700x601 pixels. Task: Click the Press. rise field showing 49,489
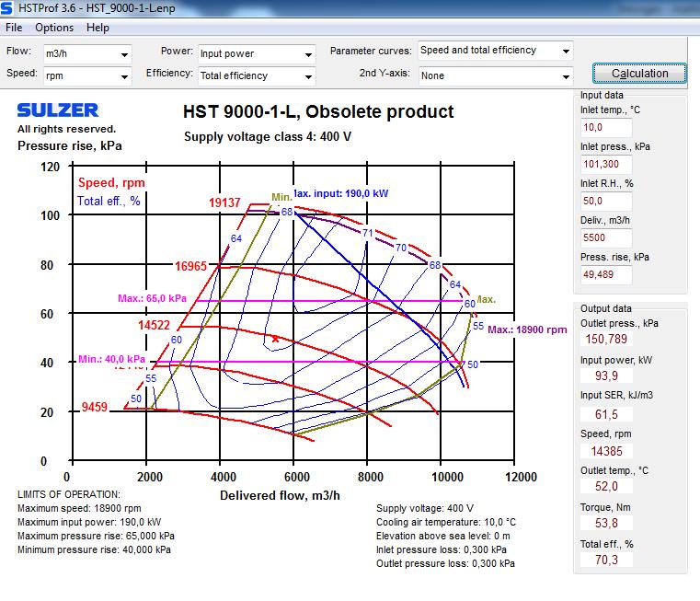(606, 274)
